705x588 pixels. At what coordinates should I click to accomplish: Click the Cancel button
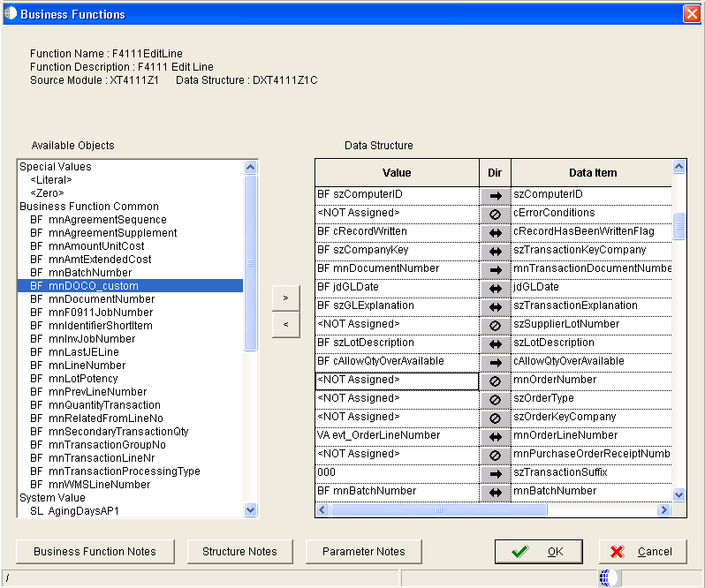point(642,552)
